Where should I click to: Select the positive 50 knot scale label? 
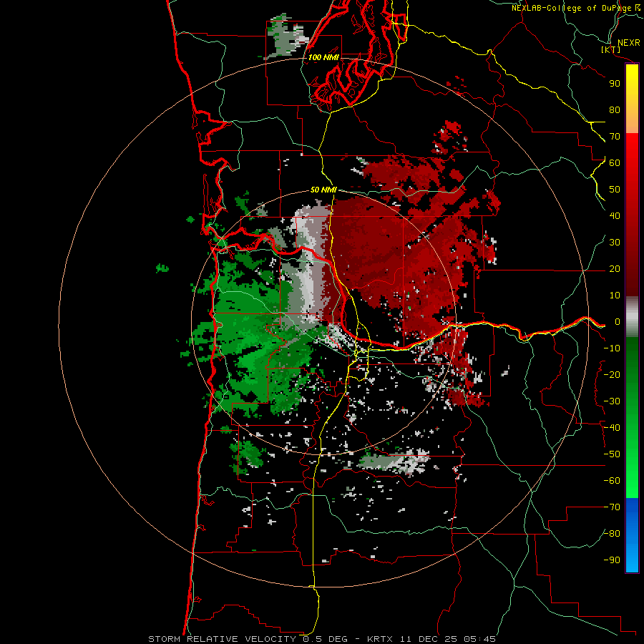[x=615, y=190]
